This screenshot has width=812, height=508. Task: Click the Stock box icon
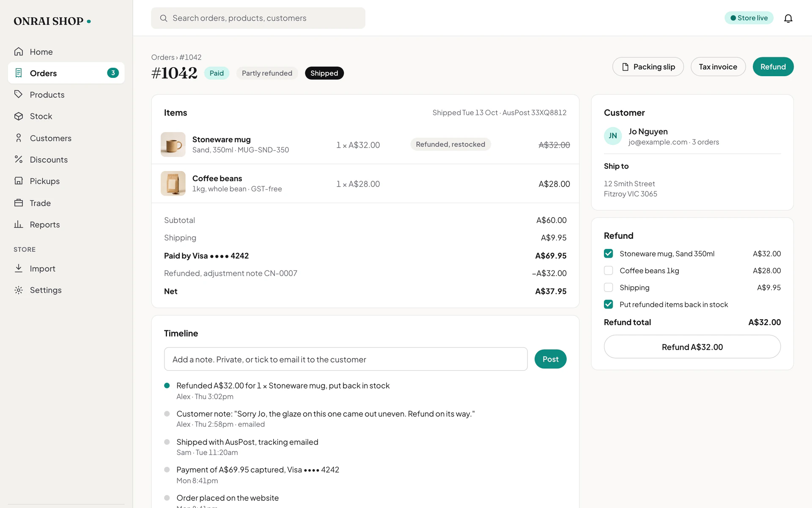click(19, 116)
